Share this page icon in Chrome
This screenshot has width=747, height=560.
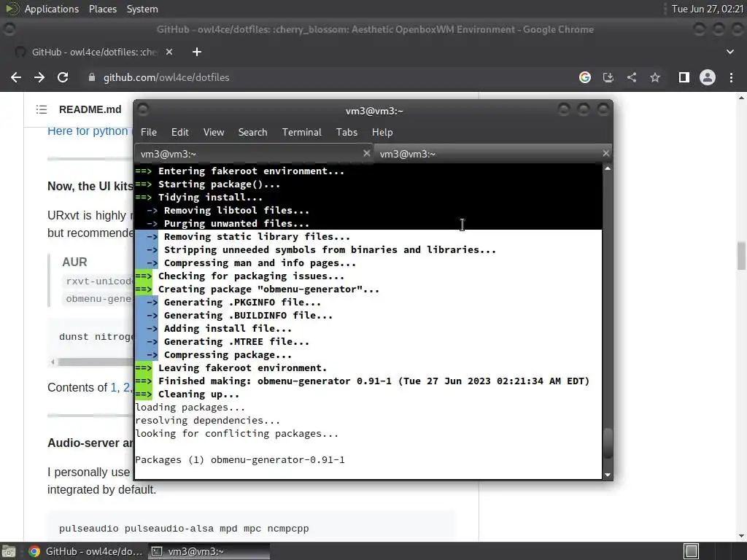[632, 77]
